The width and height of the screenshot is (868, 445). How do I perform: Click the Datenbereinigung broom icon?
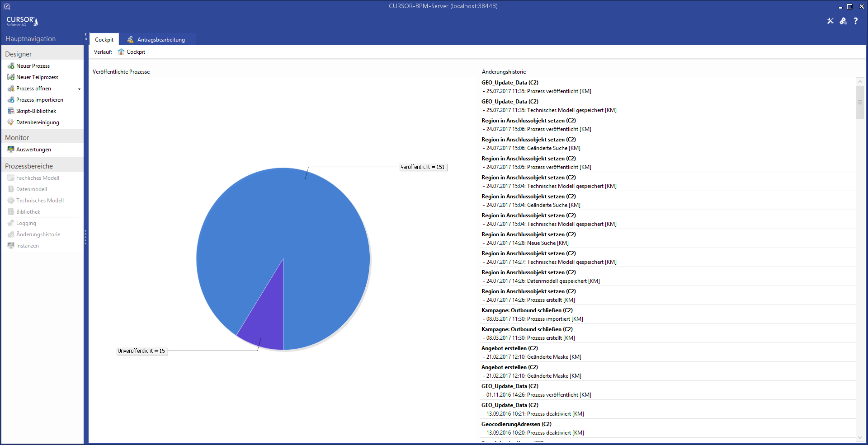click(x=11, y=122)
